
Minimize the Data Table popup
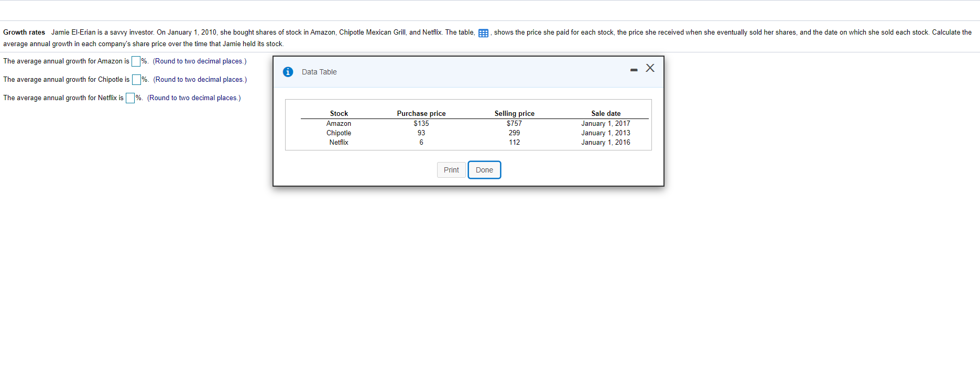tap(634, 70)
